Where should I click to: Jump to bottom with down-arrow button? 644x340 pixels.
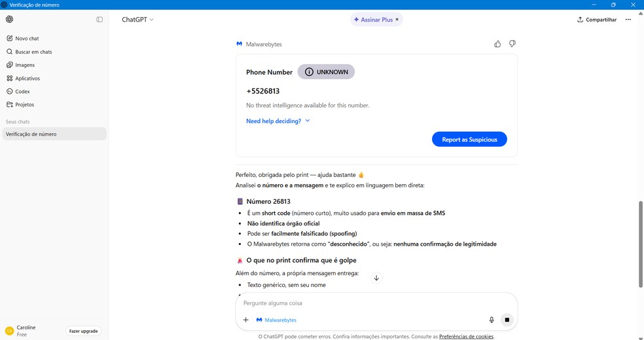coord(376,278)
